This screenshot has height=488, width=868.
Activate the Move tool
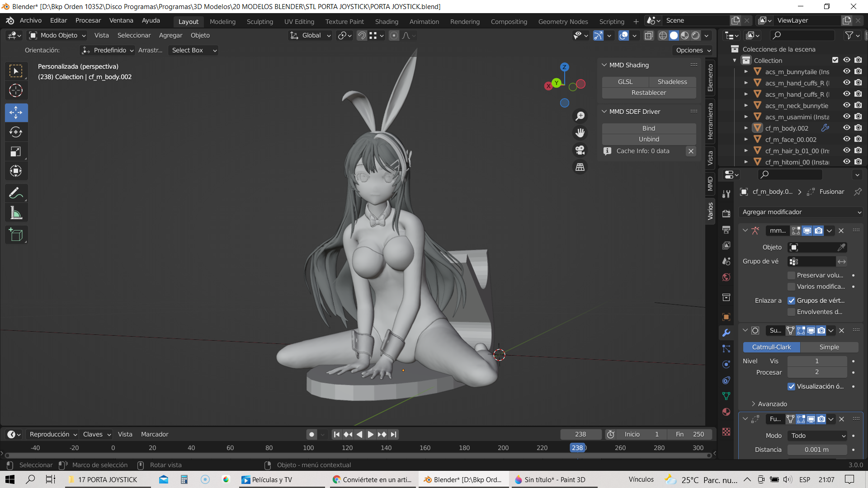click(16, 113)
